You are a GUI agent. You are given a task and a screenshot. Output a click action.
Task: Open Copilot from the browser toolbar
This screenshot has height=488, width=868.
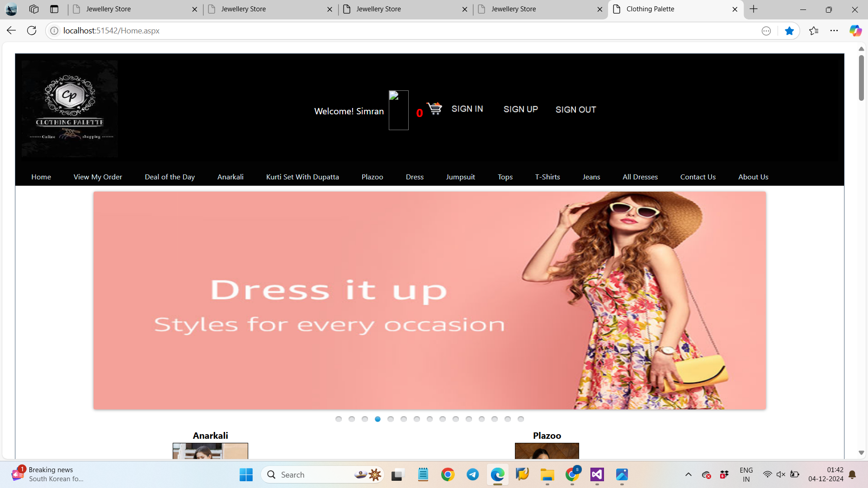[x=856, y=30]
